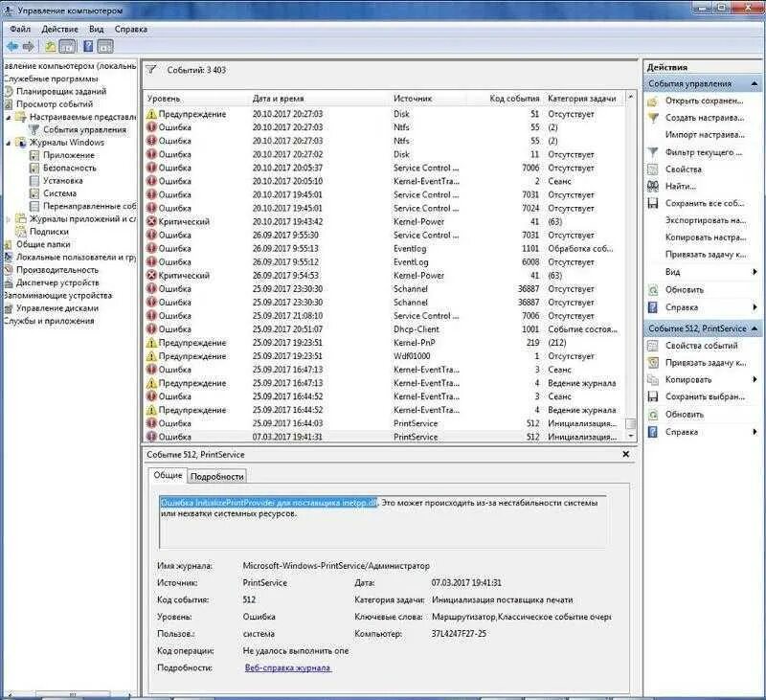Click Attach Task To This Custom View
The width and height of the screenshot is (766, 700).
point(706,255)
